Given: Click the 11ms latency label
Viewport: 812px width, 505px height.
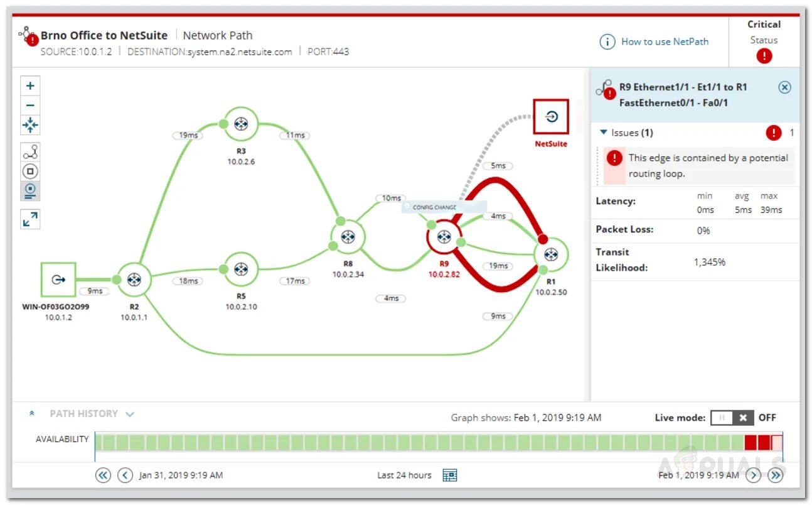Looking at the screenshot, I should click(295, 135).
